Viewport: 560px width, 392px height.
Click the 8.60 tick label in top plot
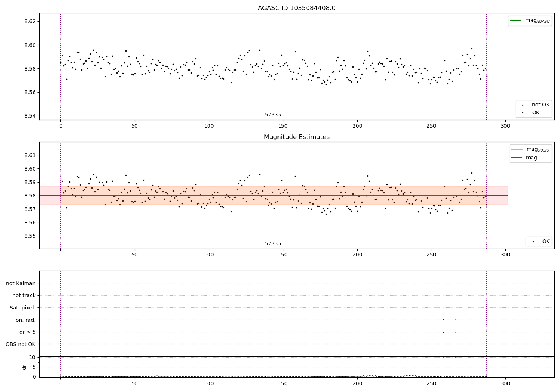[x=30, y=45]
